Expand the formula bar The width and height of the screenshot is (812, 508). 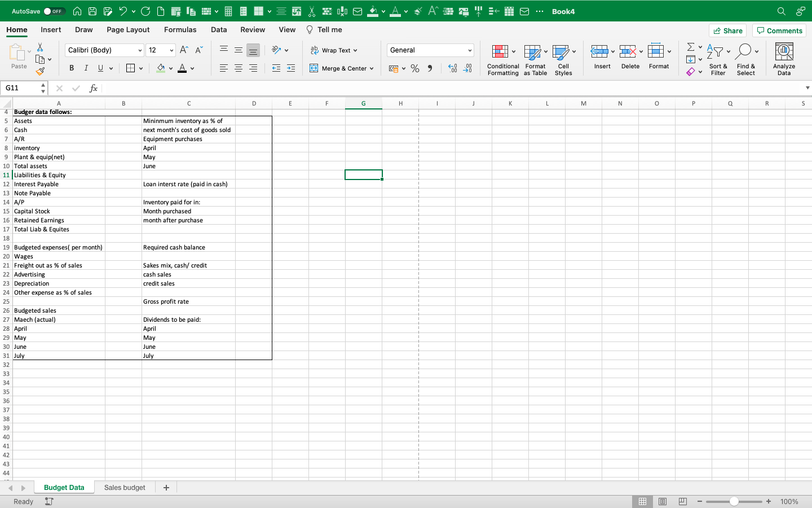pyautogui.click(x=807, y=88)
